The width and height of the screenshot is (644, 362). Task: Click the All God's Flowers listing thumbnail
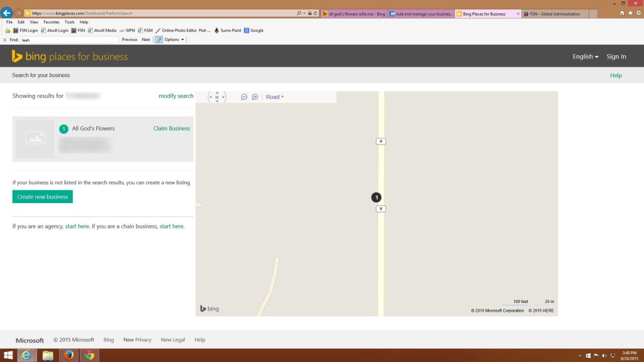click(35, 139)
